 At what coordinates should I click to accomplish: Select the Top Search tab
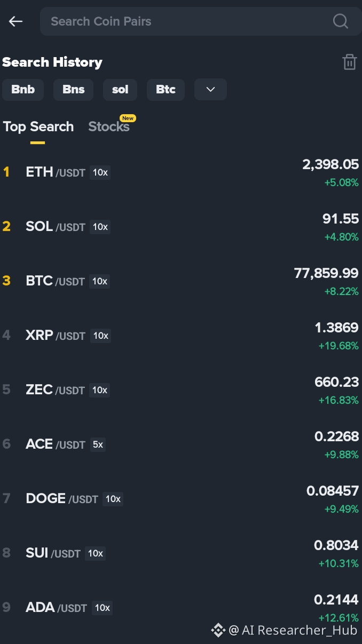[38, 126]
